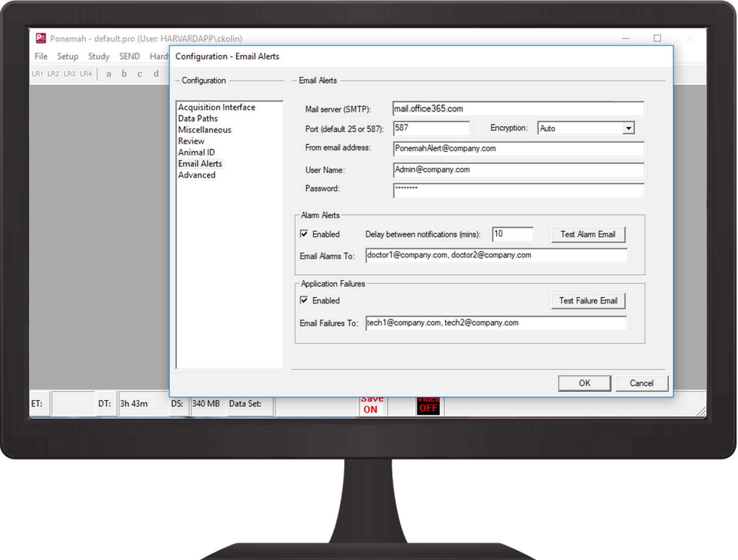Open the SEND menu
The width and height of the screenshot is (738, 560).
[x=129, y=56]
